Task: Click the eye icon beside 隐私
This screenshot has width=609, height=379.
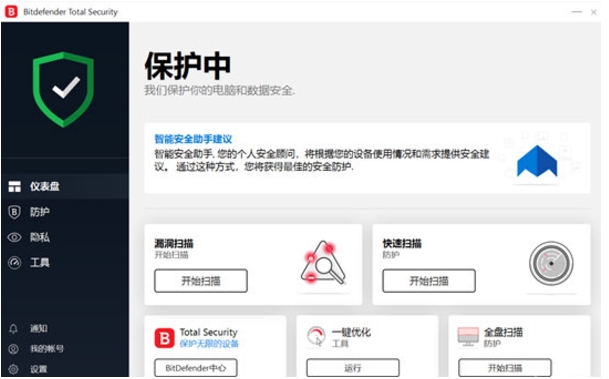Action: [14, 237]
